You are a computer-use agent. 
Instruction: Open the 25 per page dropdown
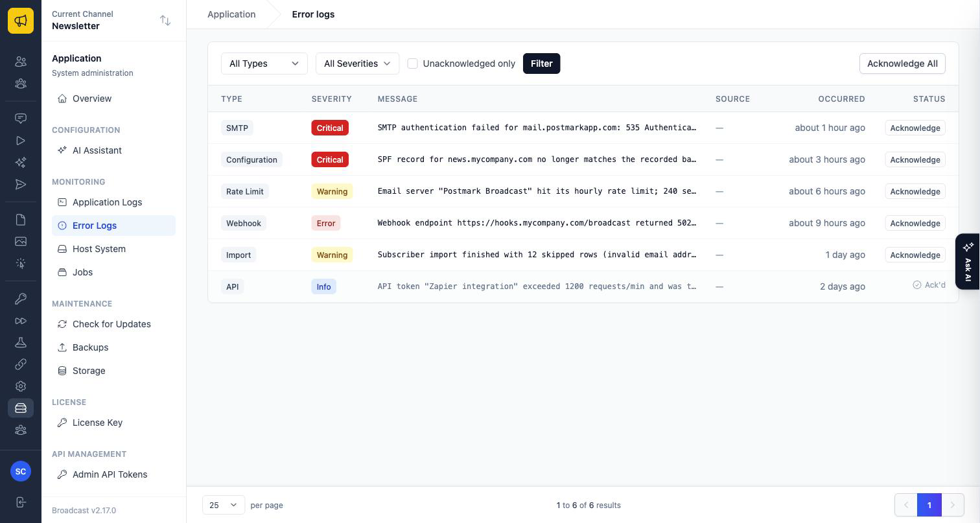[x=224, y=505]
